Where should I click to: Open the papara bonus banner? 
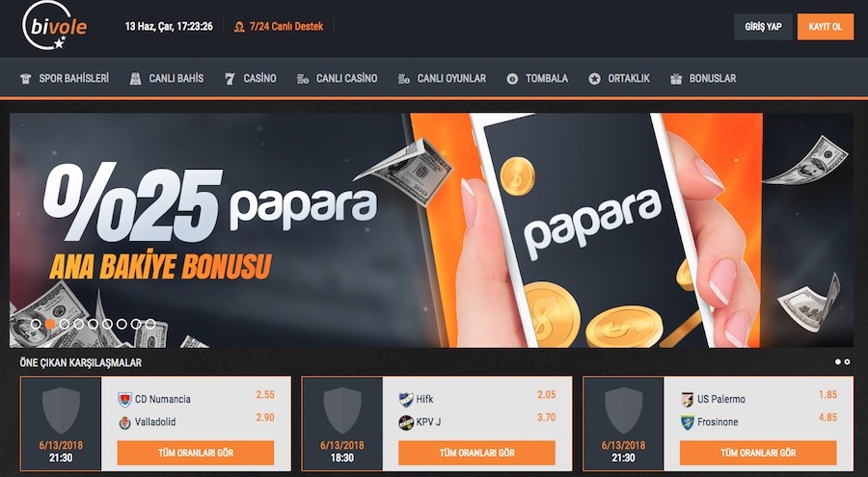pyautogui.click(x=431, y=230)
